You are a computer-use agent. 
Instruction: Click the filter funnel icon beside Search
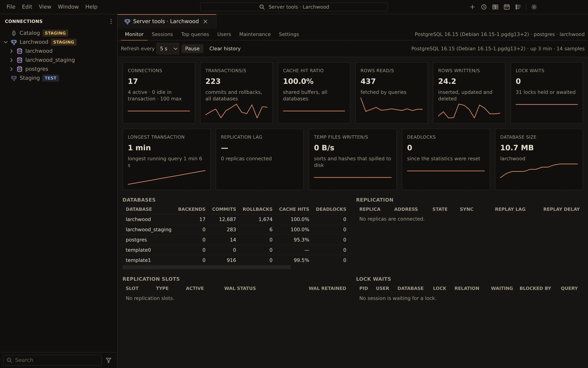click(x=109, y=360)
